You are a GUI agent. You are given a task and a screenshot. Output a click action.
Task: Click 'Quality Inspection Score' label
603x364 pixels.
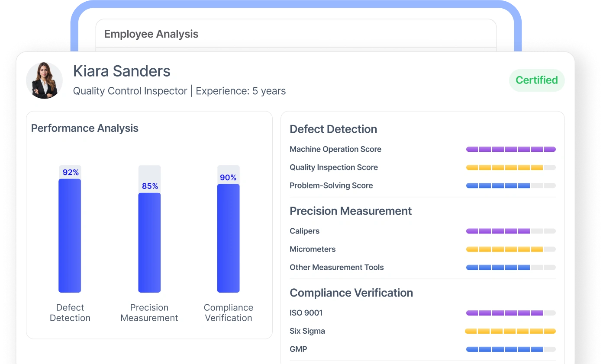point(334,167)
